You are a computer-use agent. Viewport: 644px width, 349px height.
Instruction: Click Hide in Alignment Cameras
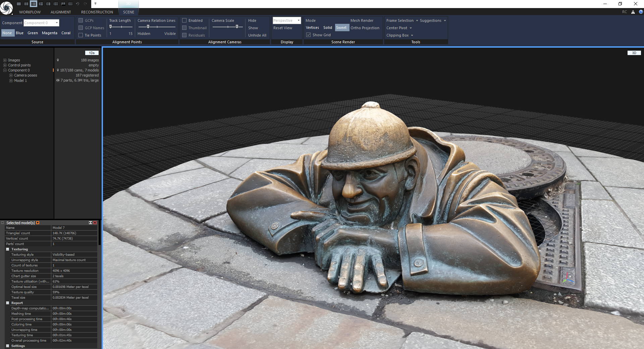tap(252, 20)
